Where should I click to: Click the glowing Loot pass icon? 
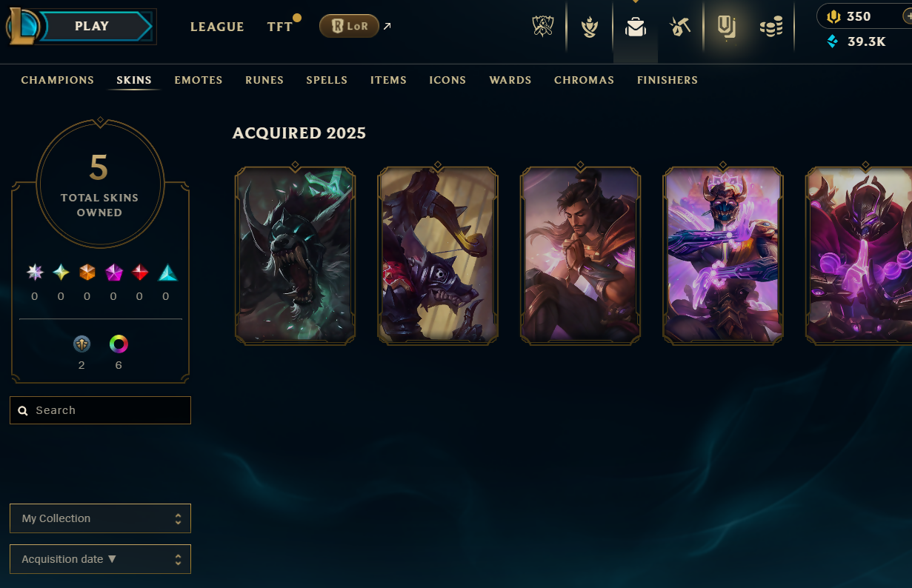click(x=726, y=27)
